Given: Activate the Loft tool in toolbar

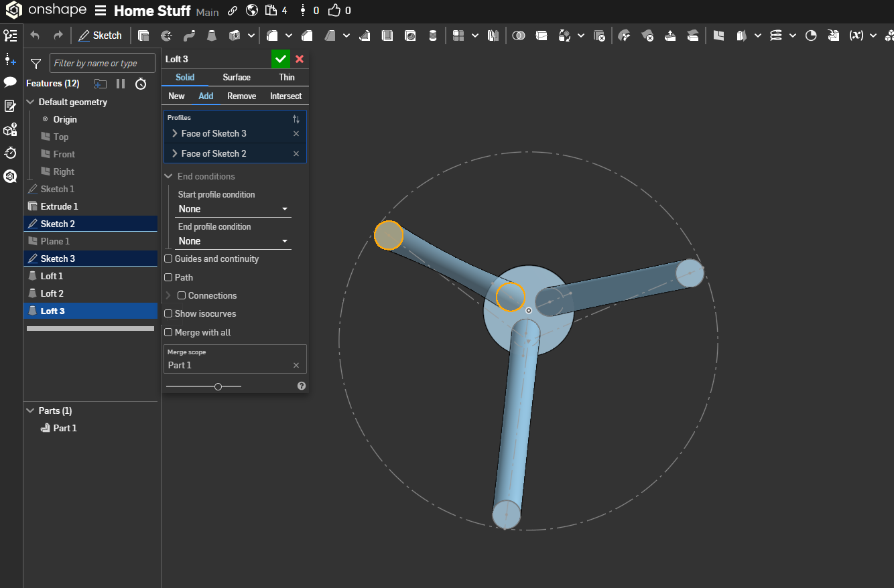Looking at the screenshot, I should click(212, 35).
